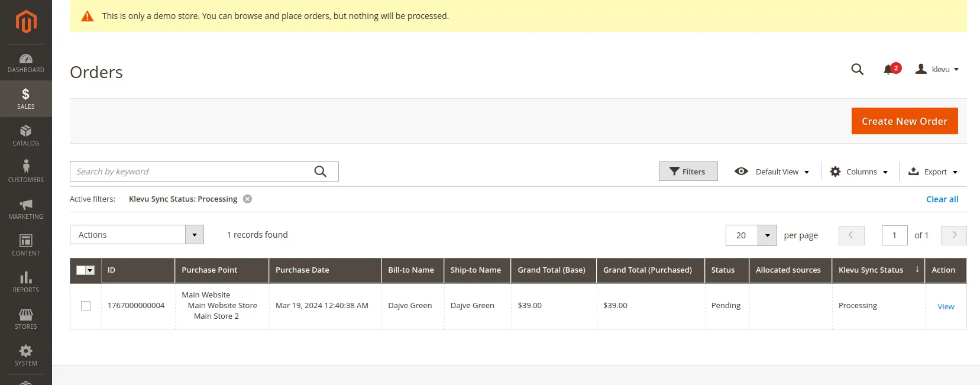Viewport: 980px width, 385px height.
Task: Click the Magento logo icon
Action: tap(26, 22)
